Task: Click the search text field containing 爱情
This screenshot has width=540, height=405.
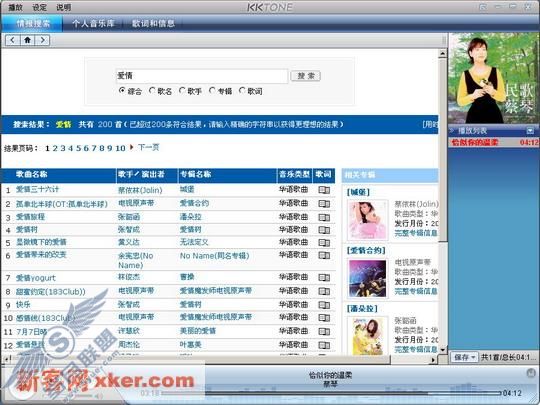Action: pyautogui.click(x=202, y=76)
